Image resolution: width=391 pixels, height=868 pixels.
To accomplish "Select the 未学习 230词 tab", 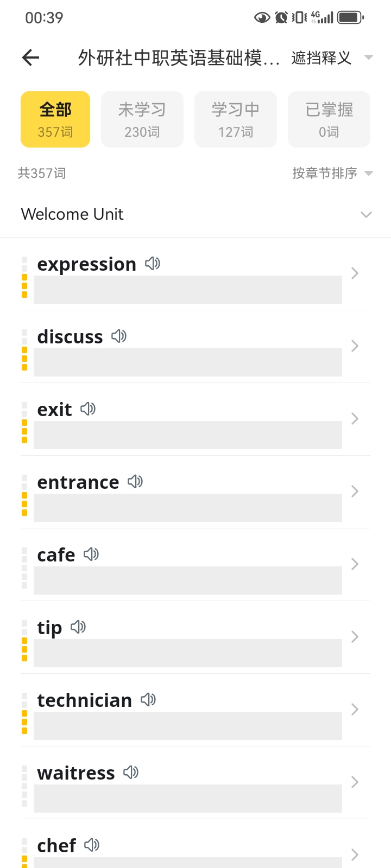I will point(142,119).
